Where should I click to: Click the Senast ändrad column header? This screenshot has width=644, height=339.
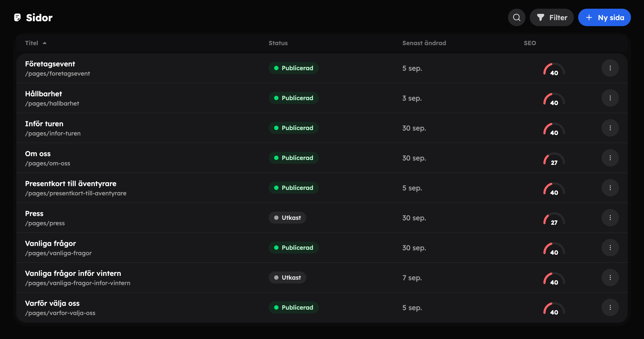pyautogui.click(x=424, y=43)
